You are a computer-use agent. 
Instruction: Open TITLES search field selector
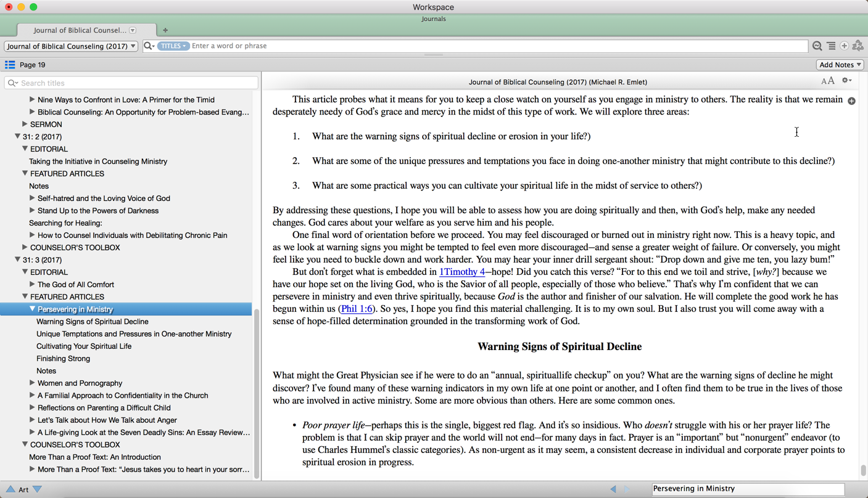(173, 46)
